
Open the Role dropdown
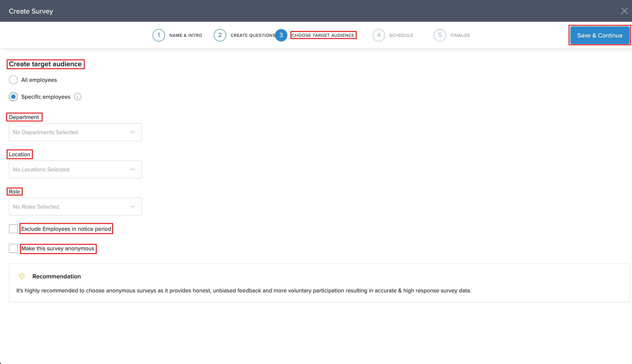(75, 207)
